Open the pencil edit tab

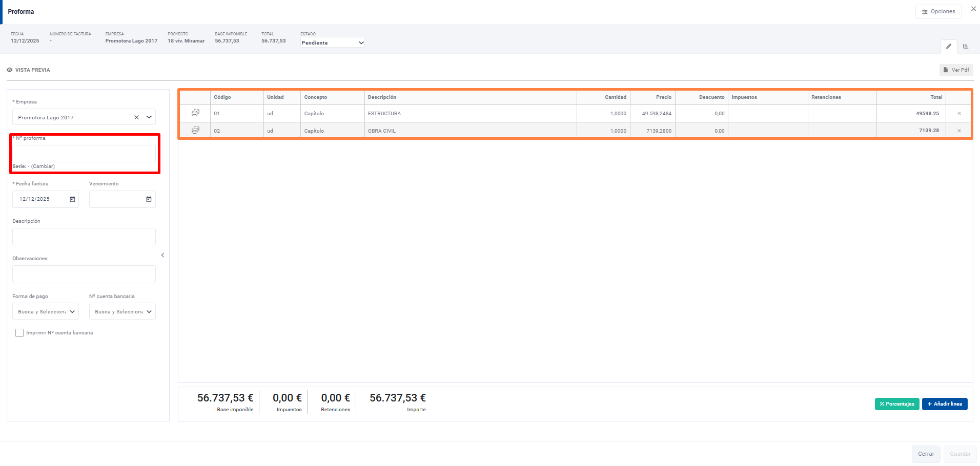point(949,47)
